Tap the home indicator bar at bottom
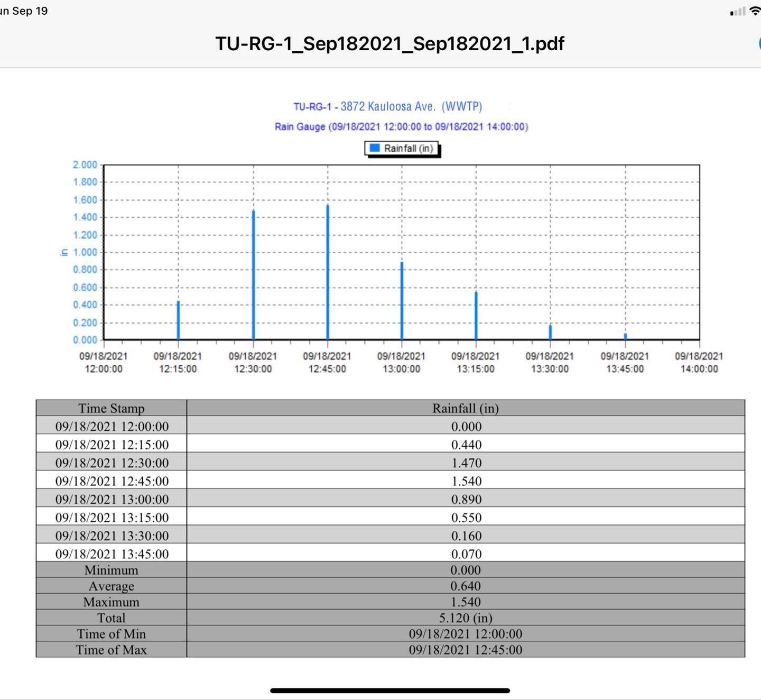This screenshot has width=761, height=700. (x=389, y=690)
